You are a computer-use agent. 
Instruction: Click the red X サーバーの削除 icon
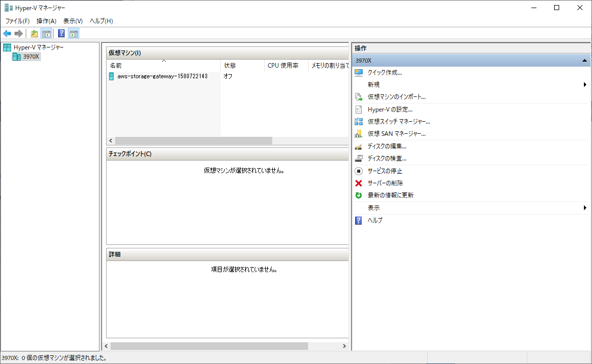359,183
